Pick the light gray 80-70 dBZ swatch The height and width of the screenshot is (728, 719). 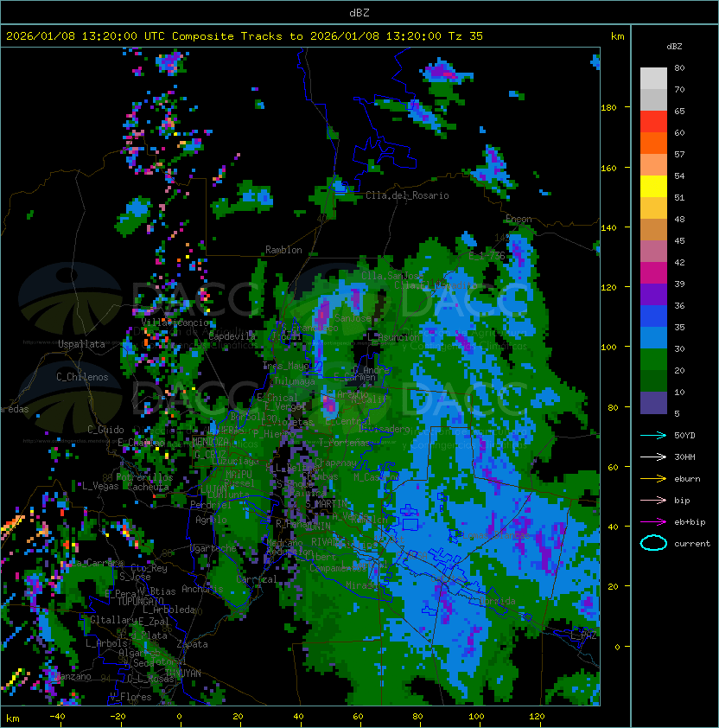(x=653, y=78)
